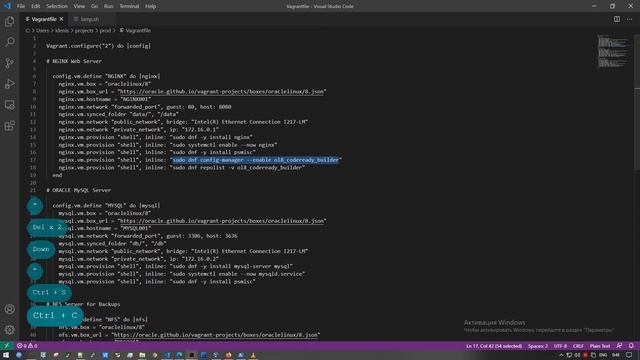Open the View menu
This screenshot has width=640, height=360.
coord(79,6)
